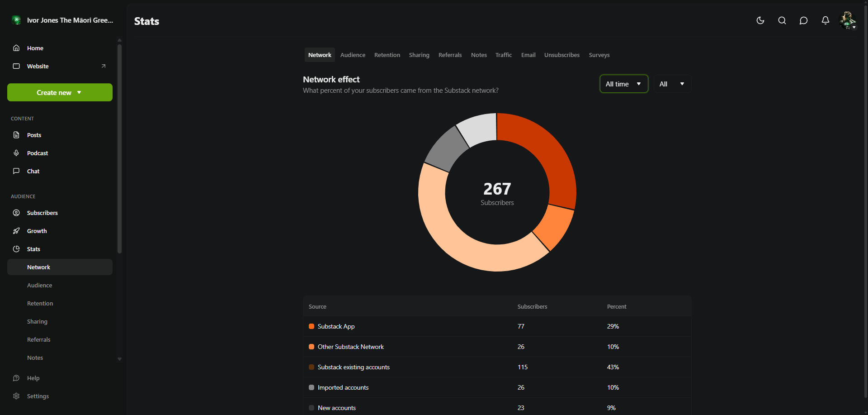Viewport: 868px width, 415px height.
Task: Click the Podcast microphone icon
Action: point(16,153)
